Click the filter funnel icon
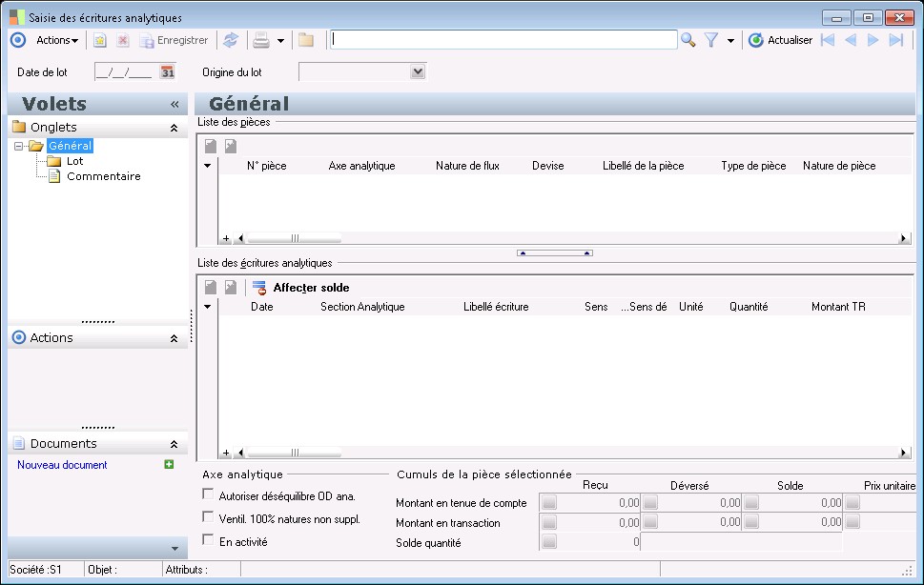 (711, 40)
